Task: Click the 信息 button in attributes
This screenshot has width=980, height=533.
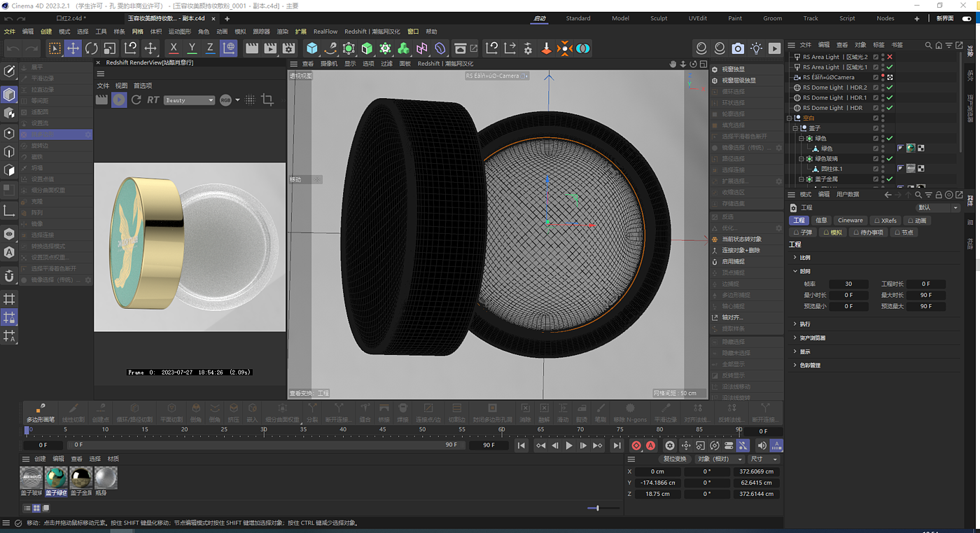Action: pyautogui.click(x=821, y=221)
